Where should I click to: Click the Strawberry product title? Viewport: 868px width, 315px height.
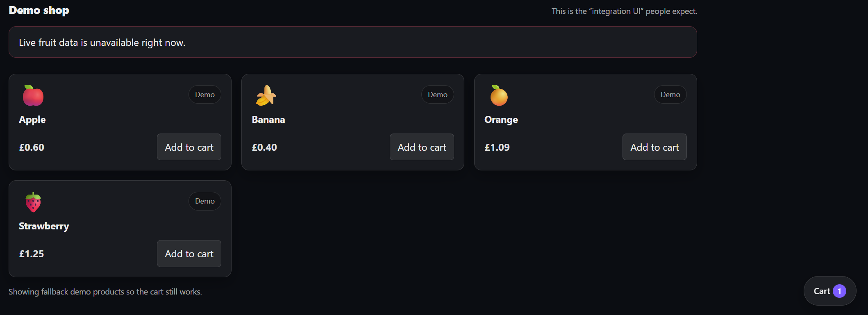click(x=44, y=226)
